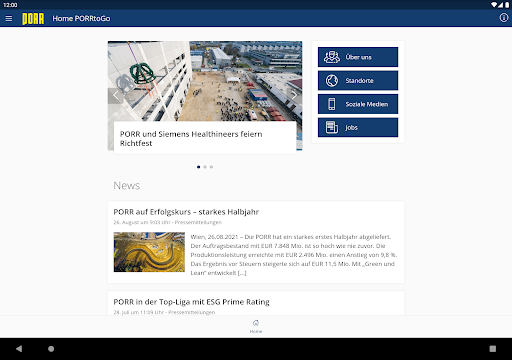
Task: Tap the Über uns people icon
Action: (x=332, y=57)
